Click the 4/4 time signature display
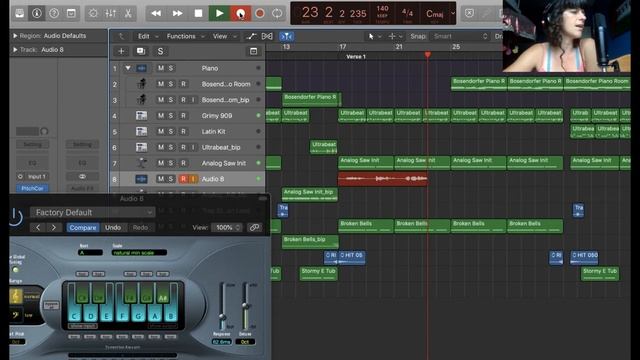 point(407,13)
